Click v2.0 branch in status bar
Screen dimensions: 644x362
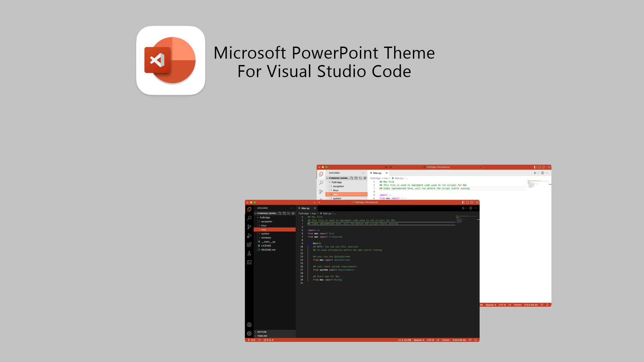click(252, 340)
